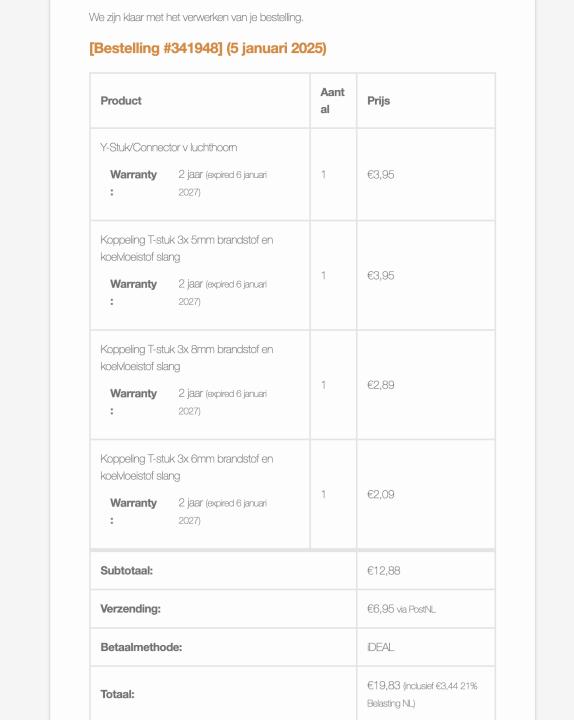Click the €2,89 price cell

(x=380, y=385)
